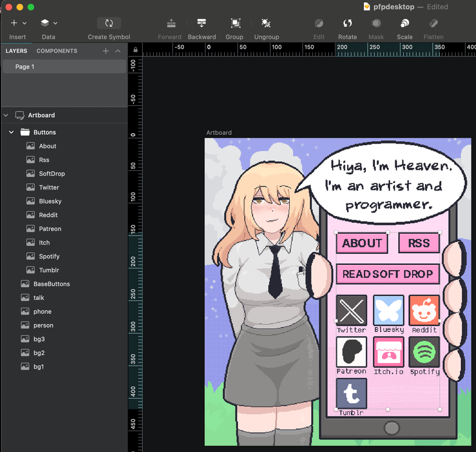
Task: Ungroup the selected layers
Action: (x=266, y=23)
